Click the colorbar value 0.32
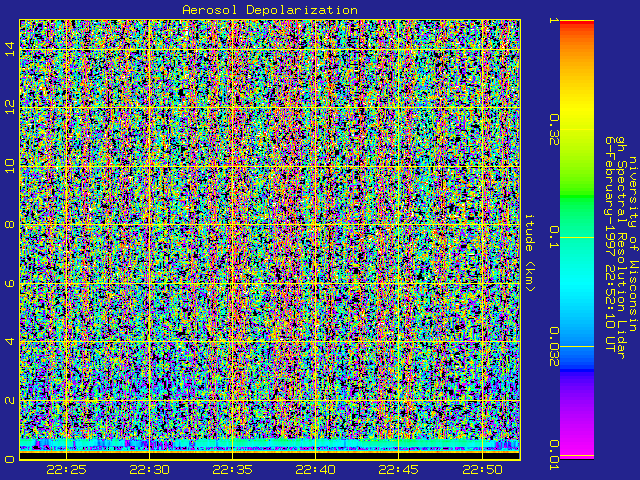640x480 pixels. [553, 130]
